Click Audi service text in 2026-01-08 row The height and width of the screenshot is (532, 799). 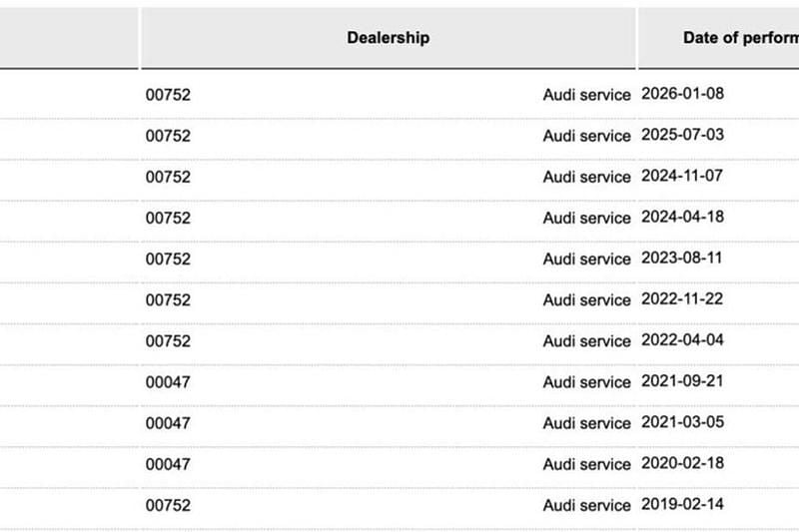[x=586, y=95]
